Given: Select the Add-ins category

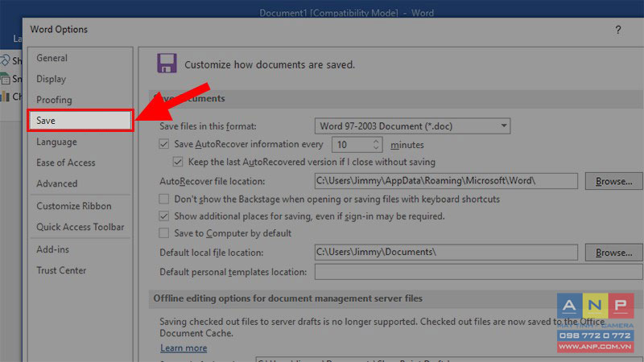Looking at the screenshot, I should [80, 249].
